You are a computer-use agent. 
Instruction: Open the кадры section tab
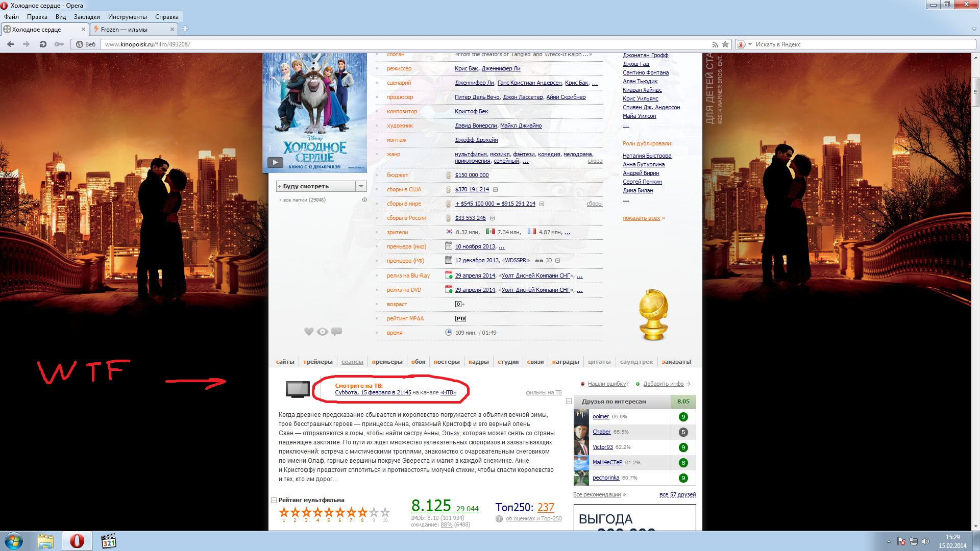[x=478, y=362]
